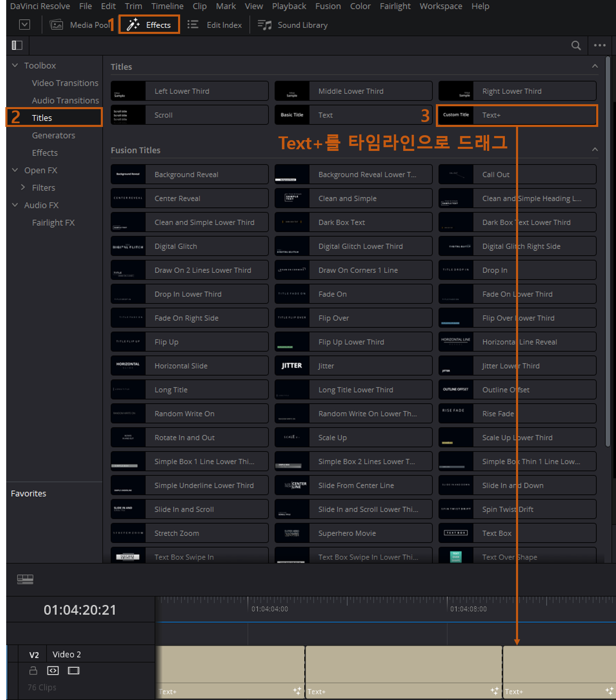This screenshot has height=700, width=616.
Task: Select Audio Transitions in Toolbox
Action: pos(65,100)
